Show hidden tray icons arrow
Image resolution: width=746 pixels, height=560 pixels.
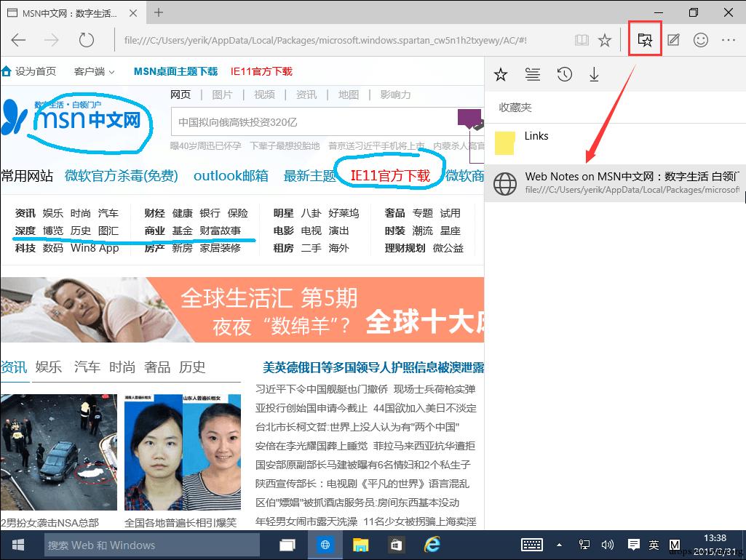click(x=559, y=545)
